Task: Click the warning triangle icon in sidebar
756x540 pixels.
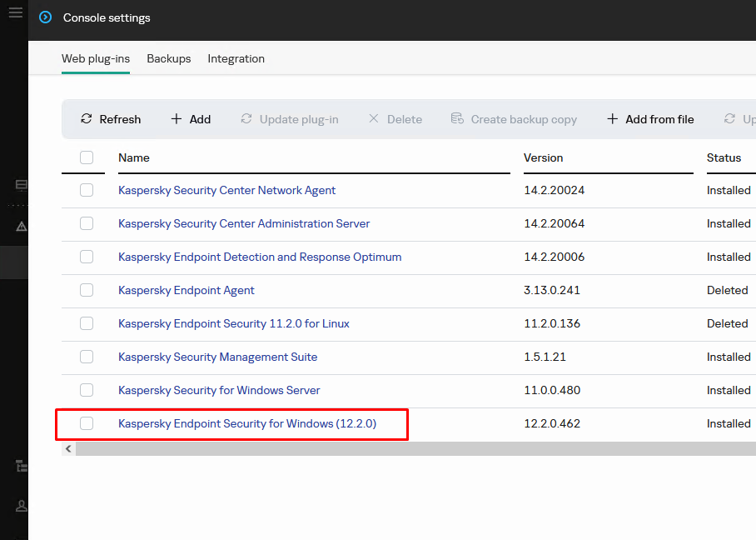Action: pyautogui.click(x=22, y=226)
